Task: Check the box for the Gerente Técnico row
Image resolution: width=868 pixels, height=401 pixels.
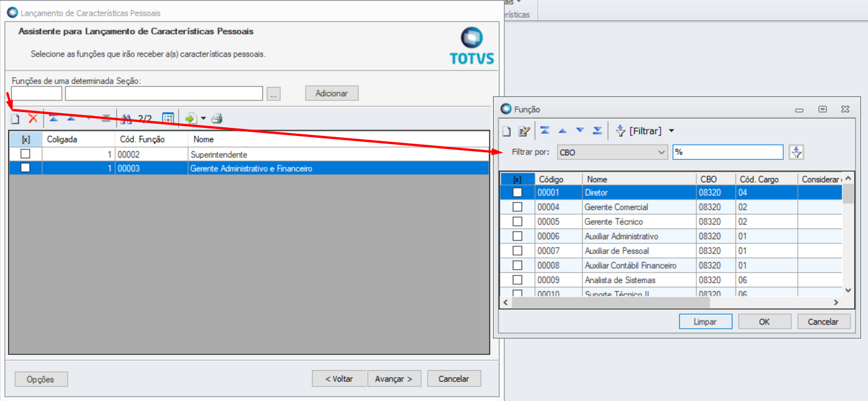Action: pos(517,221)
